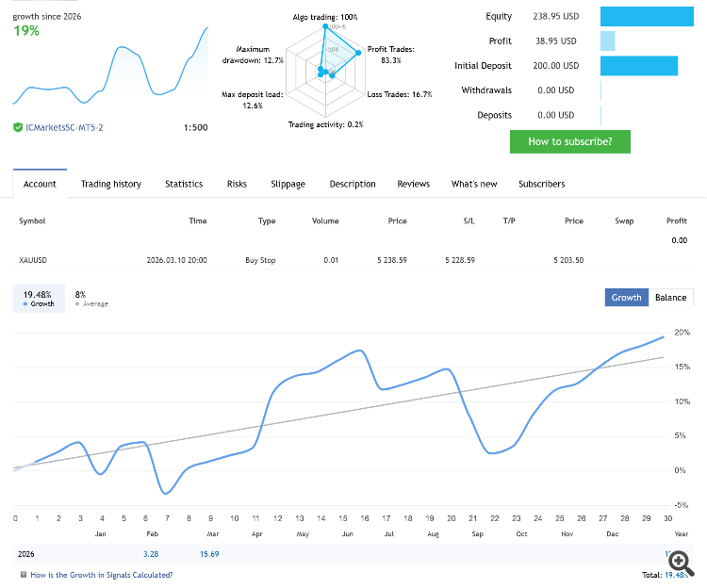Show the Subscribers tab
The image size is (707, 588).
pos(541,184)
